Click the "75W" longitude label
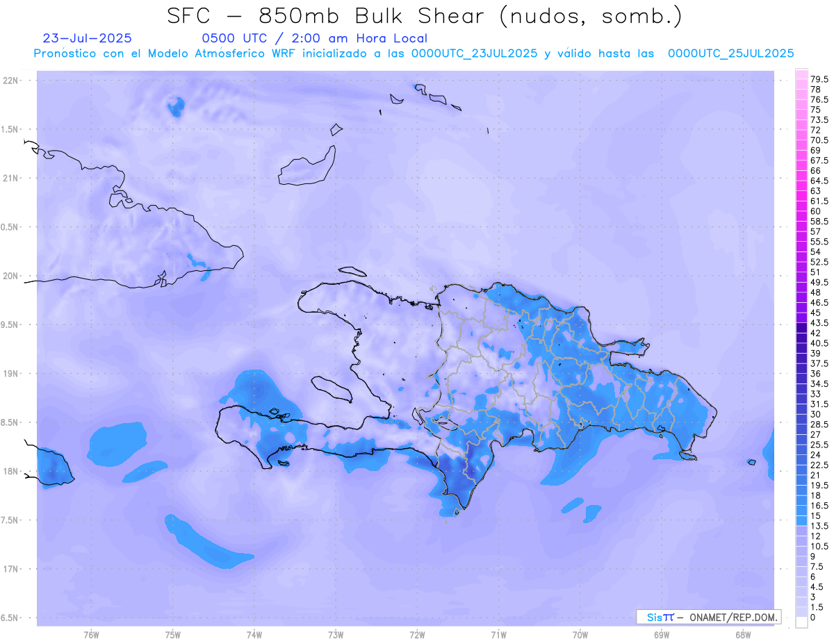The image size is (834, 644). click(x=173, y=635)
